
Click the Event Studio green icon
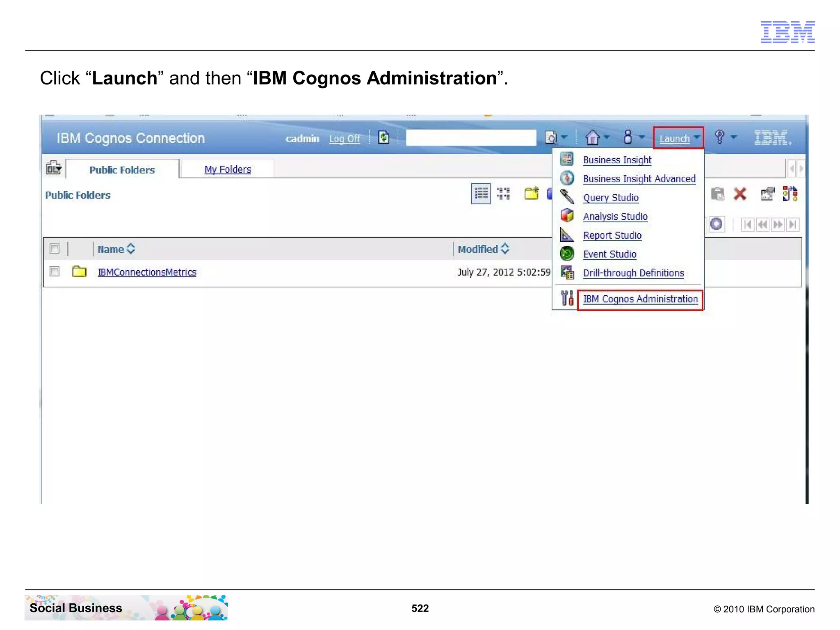(x=567, y=253)
